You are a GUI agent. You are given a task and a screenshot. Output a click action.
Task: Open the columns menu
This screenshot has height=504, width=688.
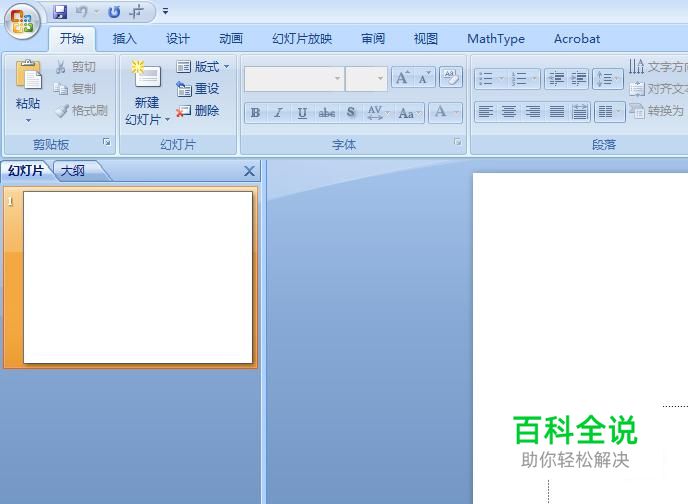coord(609,111)
